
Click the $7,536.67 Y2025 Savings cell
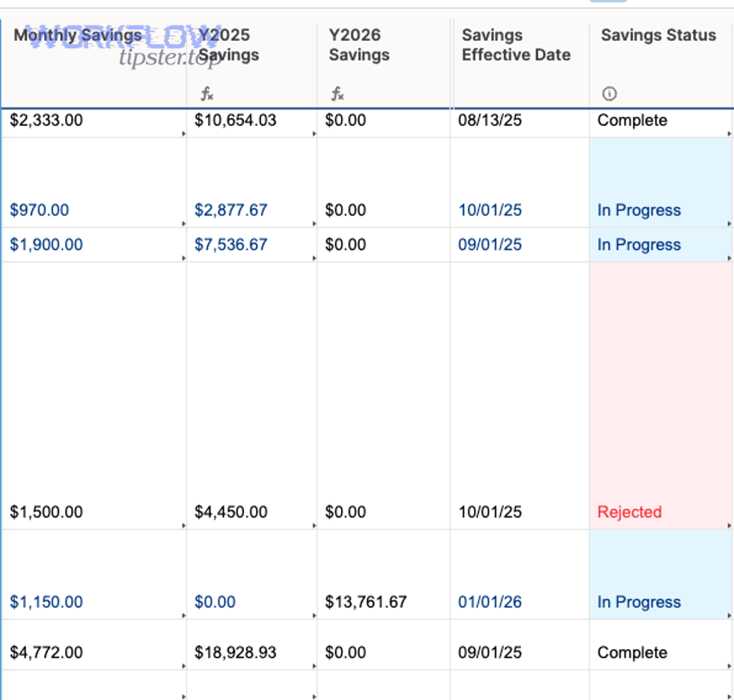click(x=231, y=245)
